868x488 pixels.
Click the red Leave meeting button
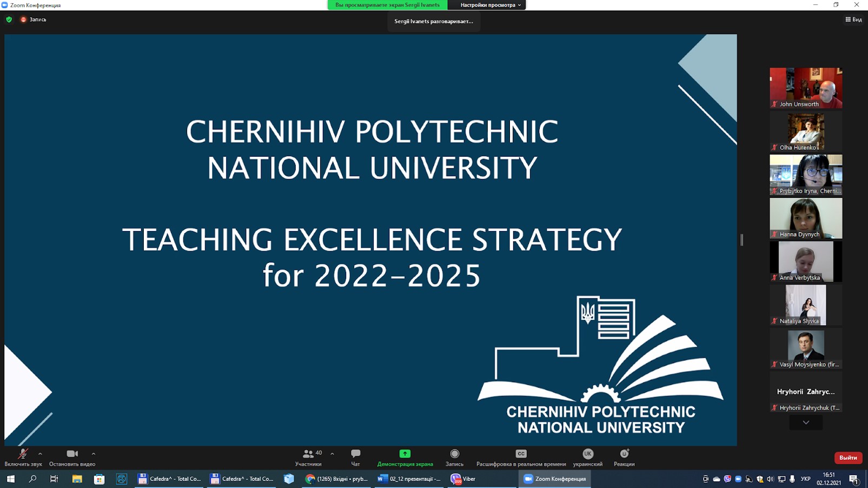tap(847, 458)
